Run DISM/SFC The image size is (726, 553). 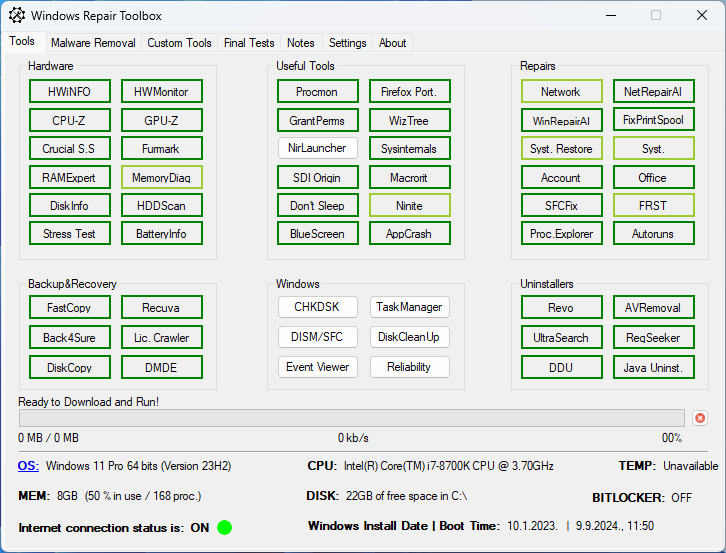tap(318, 337)
